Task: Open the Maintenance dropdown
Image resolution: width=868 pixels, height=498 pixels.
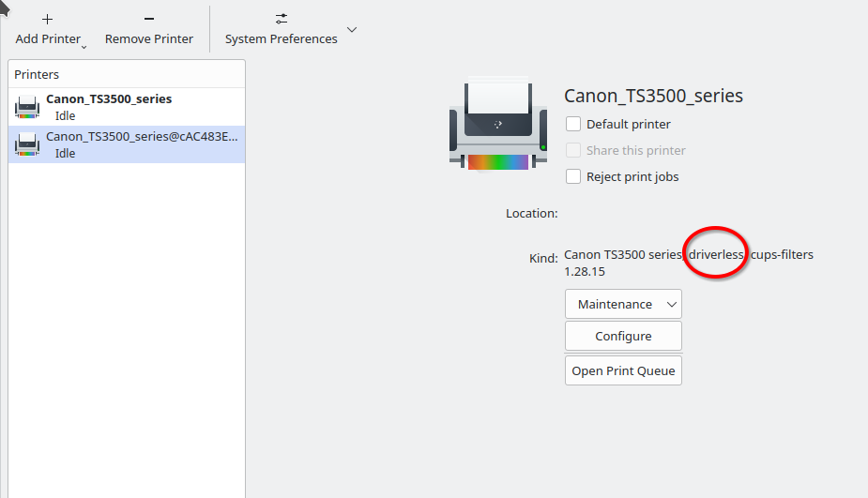Action: 623,304
